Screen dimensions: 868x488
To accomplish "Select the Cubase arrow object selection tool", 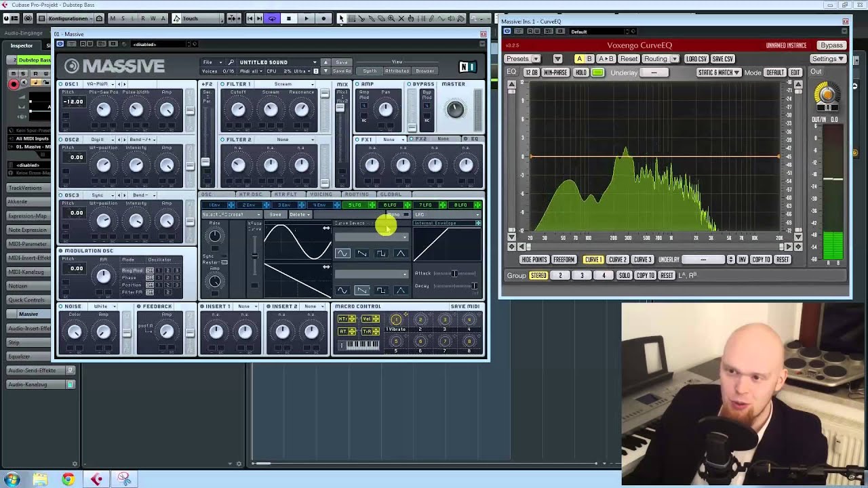I will tap(342, 18).
